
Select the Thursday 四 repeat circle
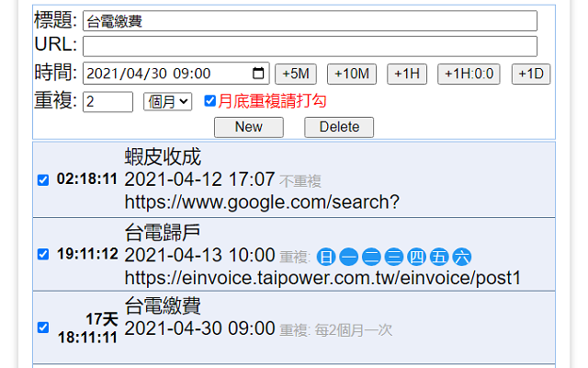[x=416, y=258]
